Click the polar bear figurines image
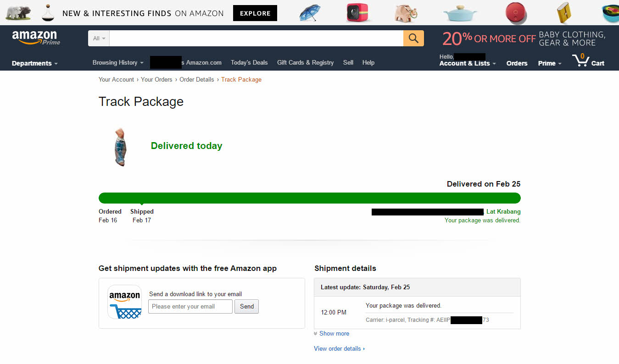619x364 pixels. pyautogui.click(x=18, y=13)
